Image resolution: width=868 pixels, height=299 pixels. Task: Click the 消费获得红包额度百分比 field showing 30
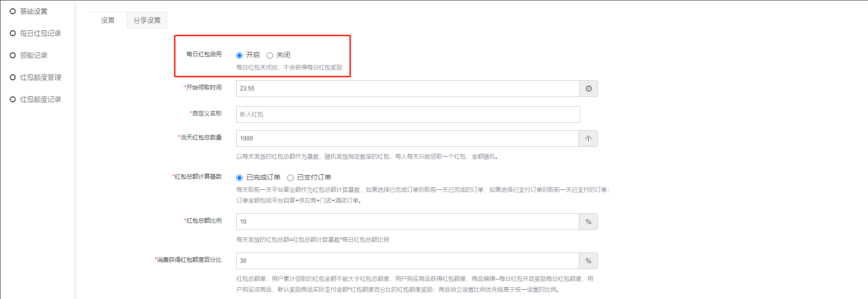[407, 261]
